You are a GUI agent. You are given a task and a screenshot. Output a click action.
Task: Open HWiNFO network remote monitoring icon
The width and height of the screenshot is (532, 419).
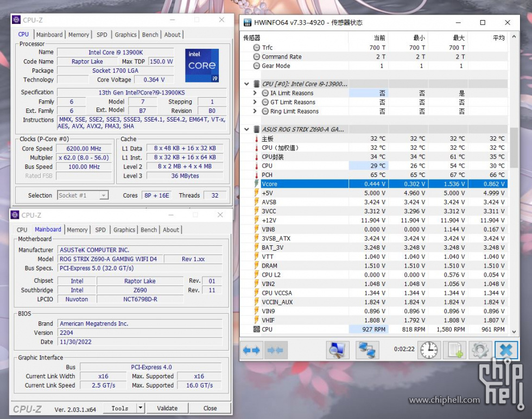[367, 350]
